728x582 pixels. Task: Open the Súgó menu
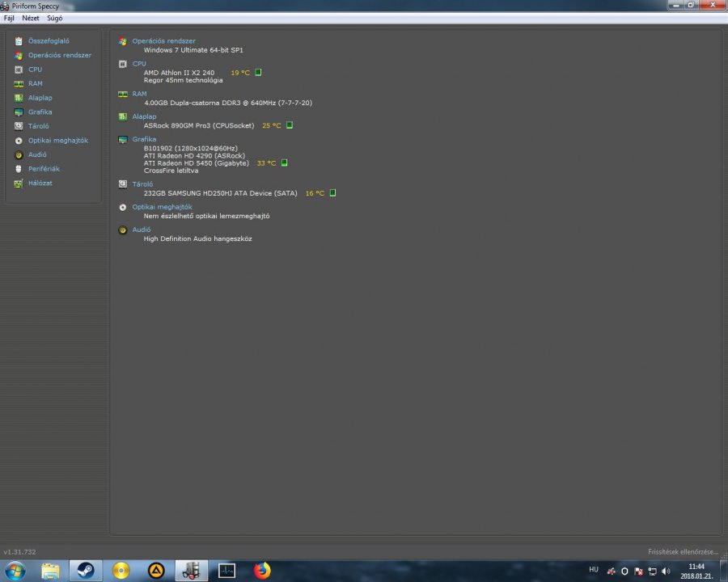[x=55, y=18]
